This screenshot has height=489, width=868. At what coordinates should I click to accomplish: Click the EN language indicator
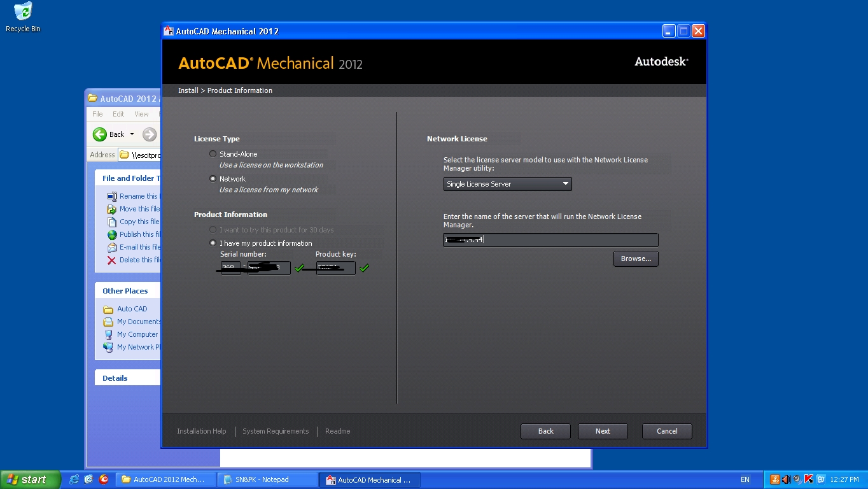pos(745,479)
